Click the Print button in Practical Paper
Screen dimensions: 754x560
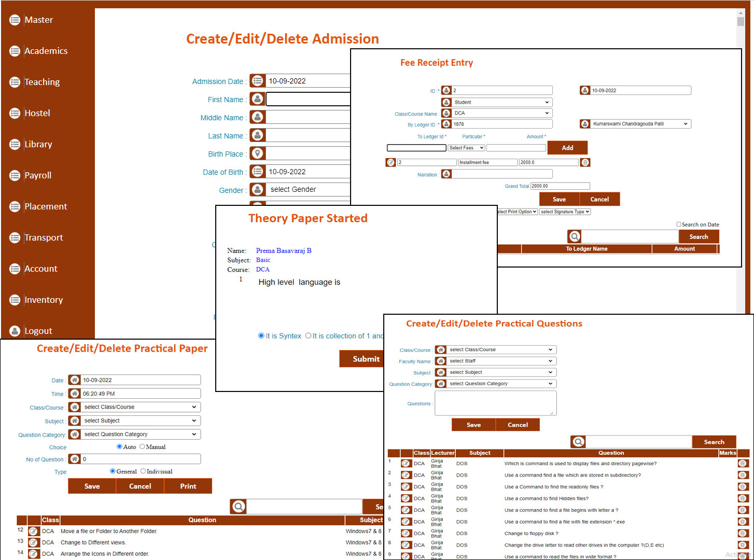pyautogui.click(x=188, y=486)
